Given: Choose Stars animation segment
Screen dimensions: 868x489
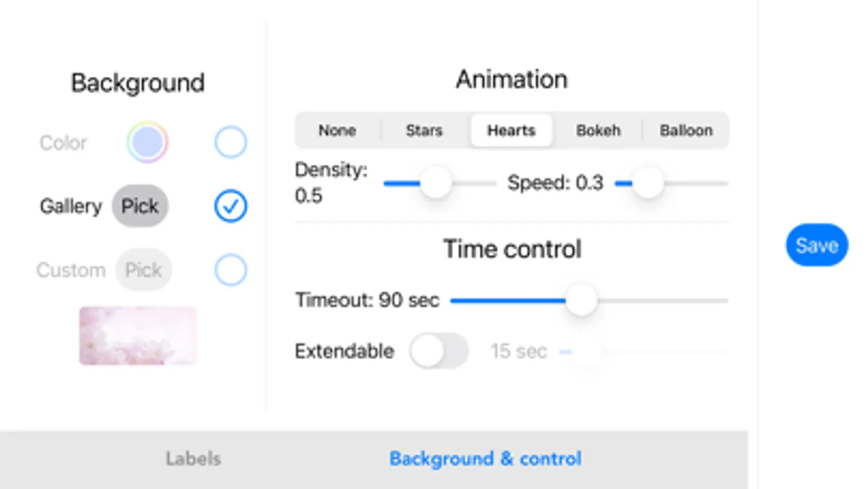Looking at the screenshot, I should (424, 130).
